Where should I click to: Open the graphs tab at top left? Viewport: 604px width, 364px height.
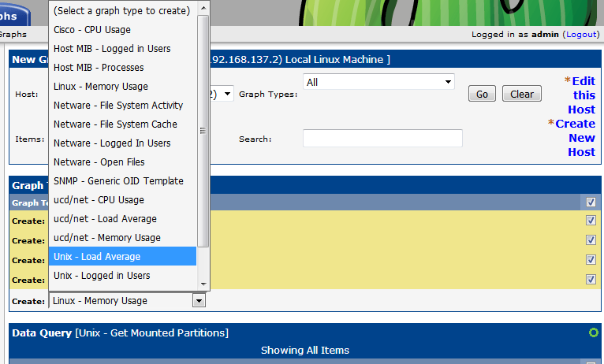13,16
